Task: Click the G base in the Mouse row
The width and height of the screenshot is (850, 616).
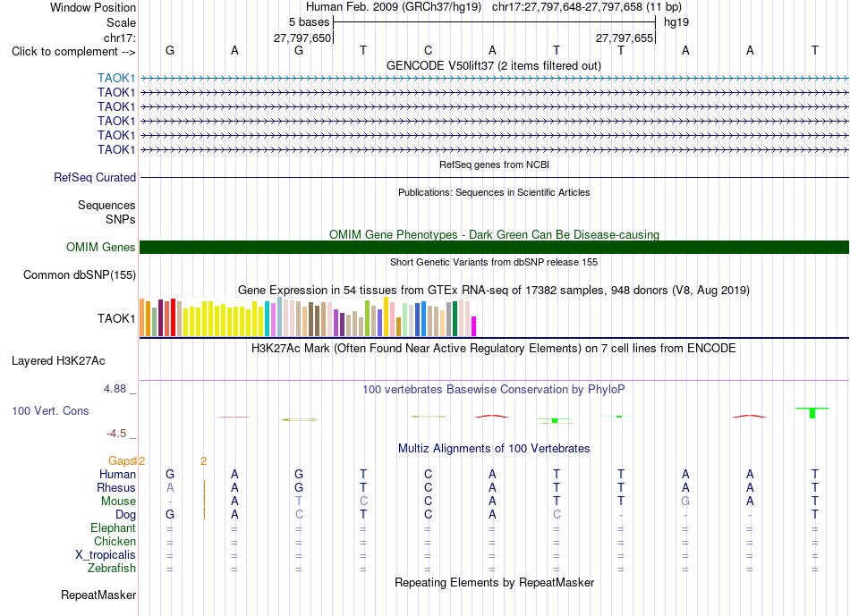Action: tap(685, 502)
